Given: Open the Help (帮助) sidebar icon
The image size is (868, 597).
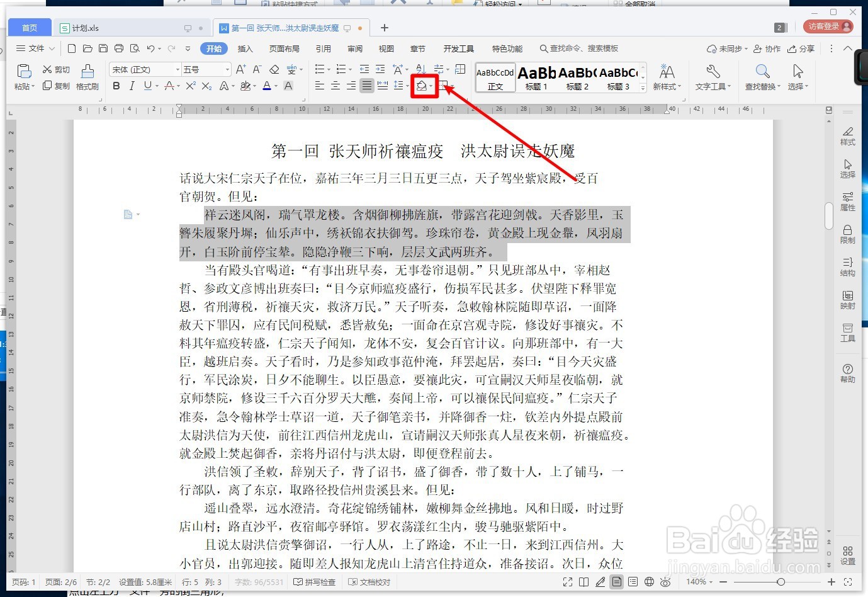Looking at the screenshot, I should pyautogui.click(x=848, y=373).
